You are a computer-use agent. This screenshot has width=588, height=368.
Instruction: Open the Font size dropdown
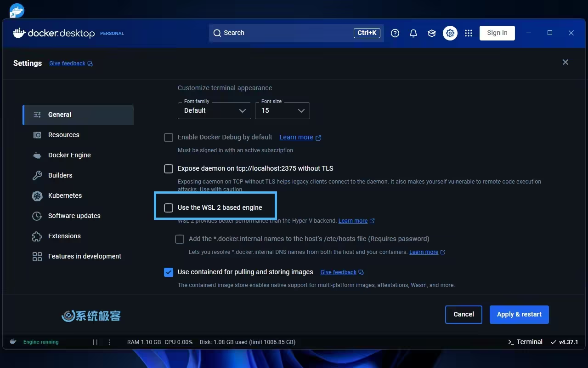[x=283, y=111]
